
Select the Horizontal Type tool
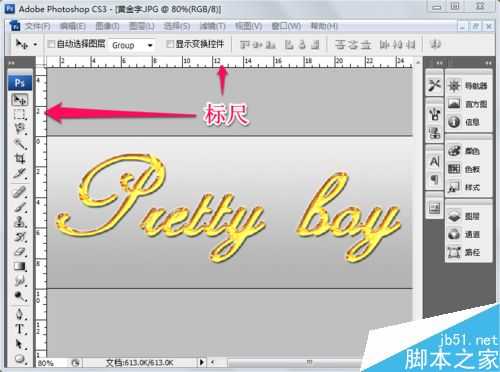[x=20, y=329]
